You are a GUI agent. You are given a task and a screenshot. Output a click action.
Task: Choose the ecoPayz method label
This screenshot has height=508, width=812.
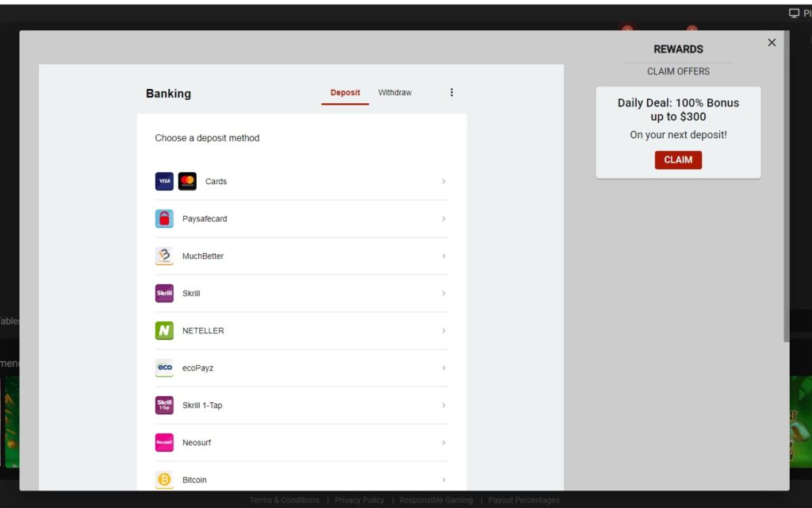point(197,368)
